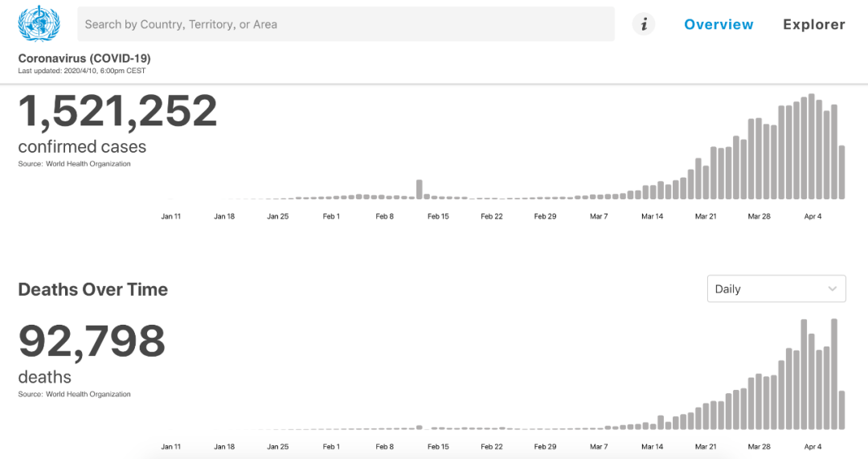Switch to the Overview tab
The width and height of the screenshot is (868, 459).
(x=719, y=24)
